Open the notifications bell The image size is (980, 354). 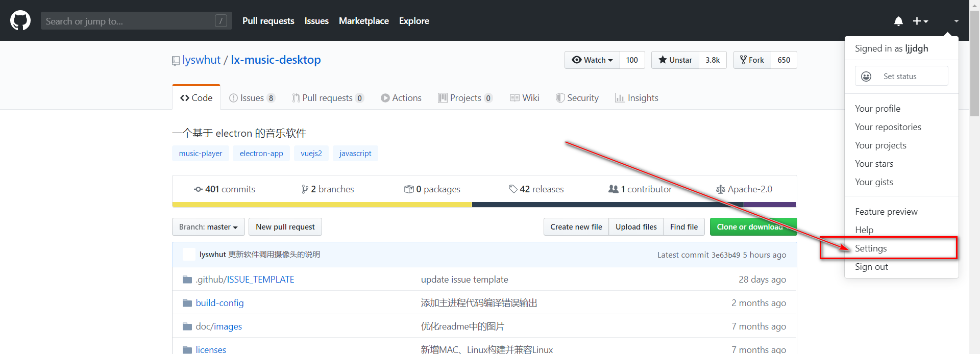[898, 21]
